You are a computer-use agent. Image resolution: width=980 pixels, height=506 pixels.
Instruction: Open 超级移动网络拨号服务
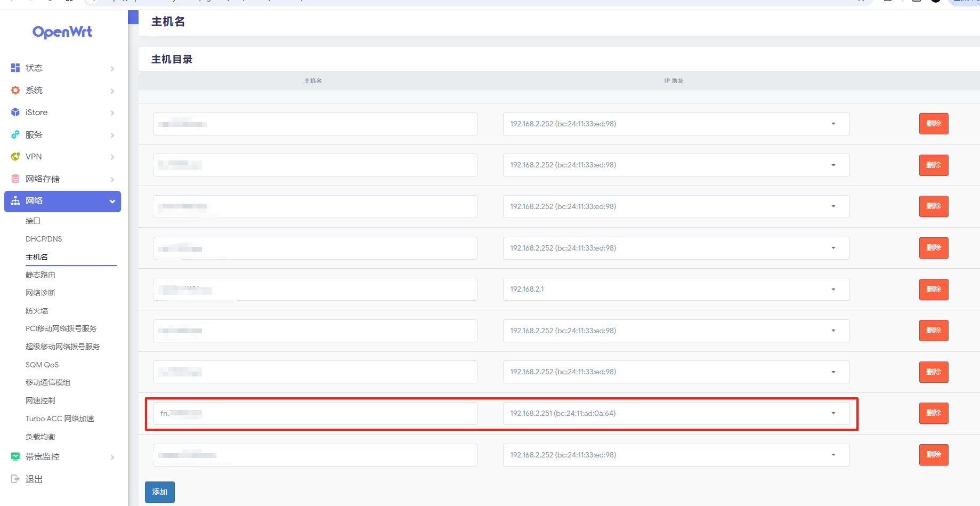(x=63, y=347)
